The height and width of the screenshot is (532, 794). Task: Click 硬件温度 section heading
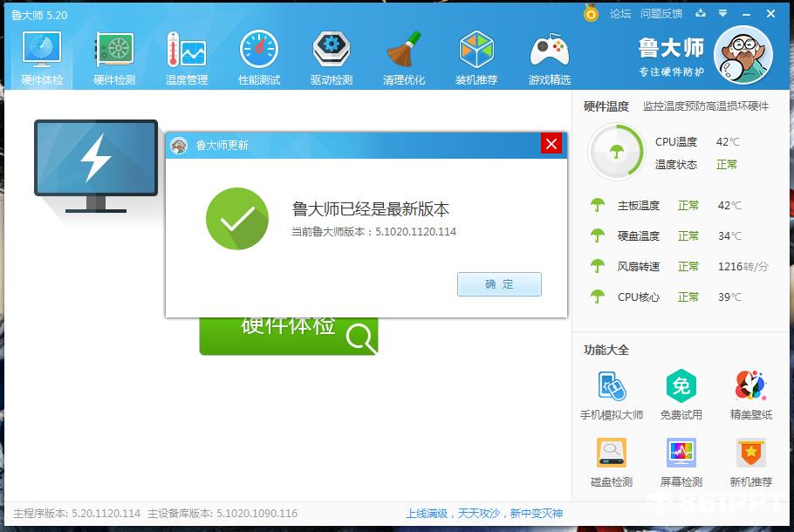606,106
